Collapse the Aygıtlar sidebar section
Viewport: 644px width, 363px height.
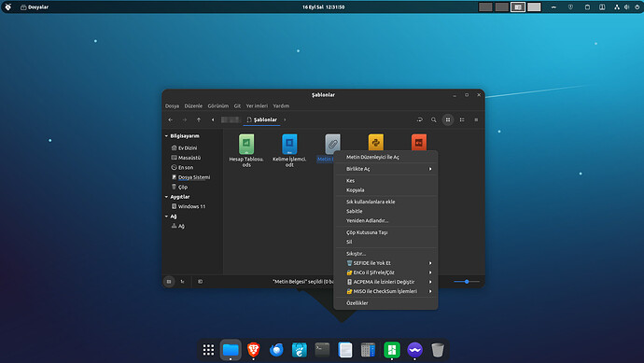tap(166, 197)
